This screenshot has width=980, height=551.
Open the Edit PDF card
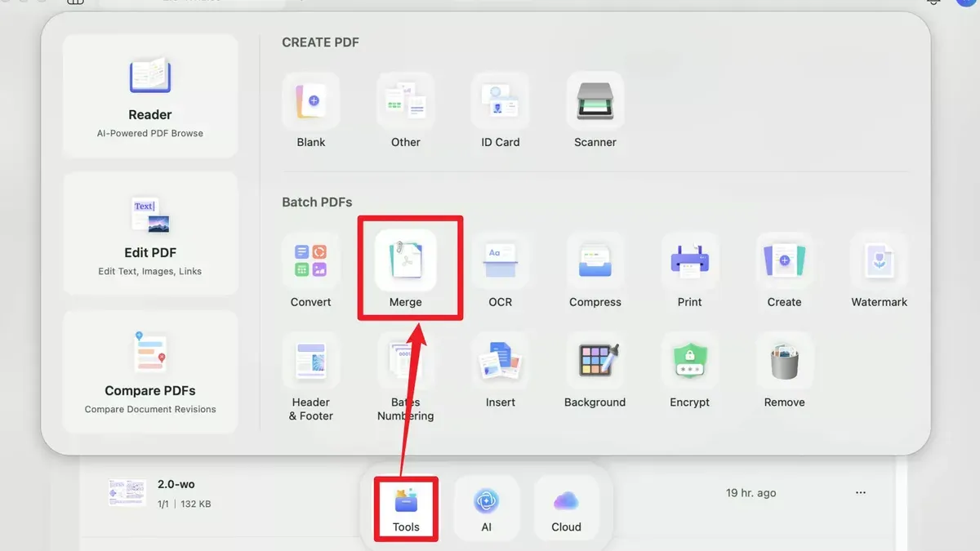point(150,234)
